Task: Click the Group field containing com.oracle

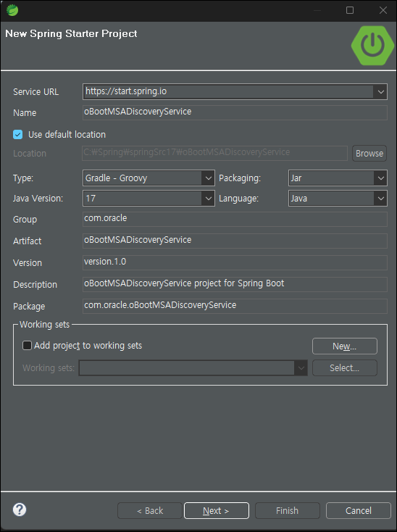Action: coord(235,219)
